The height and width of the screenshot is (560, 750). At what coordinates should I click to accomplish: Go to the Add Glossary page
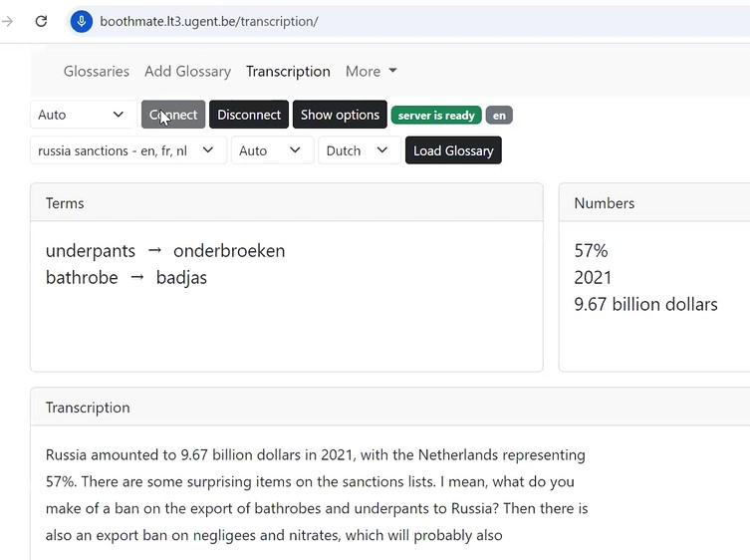(x=187, y=72)
